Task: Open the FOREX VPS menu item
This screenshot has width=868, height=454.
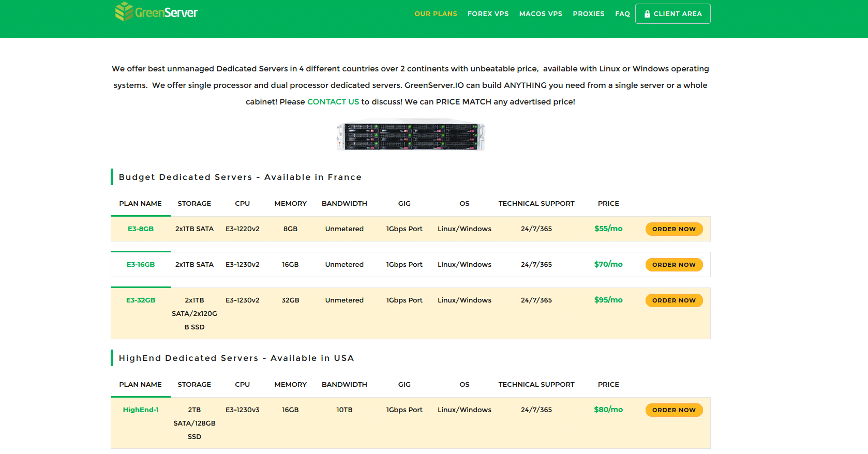Action: pos(488,14)
